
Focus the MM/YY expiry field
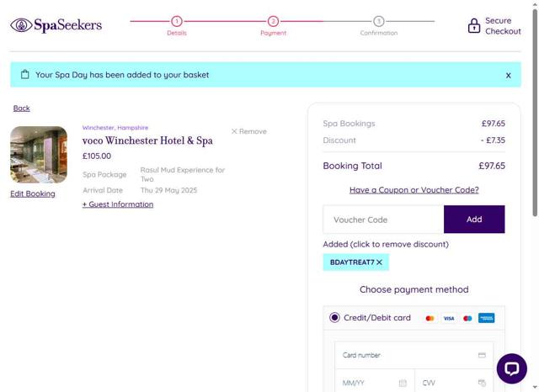click(375, 382)
